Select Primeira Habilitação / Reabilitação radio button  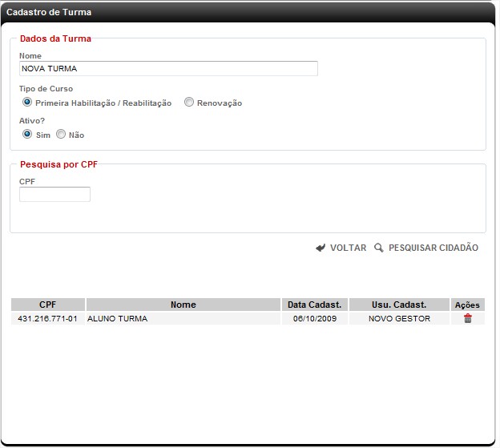coord(27,103)
